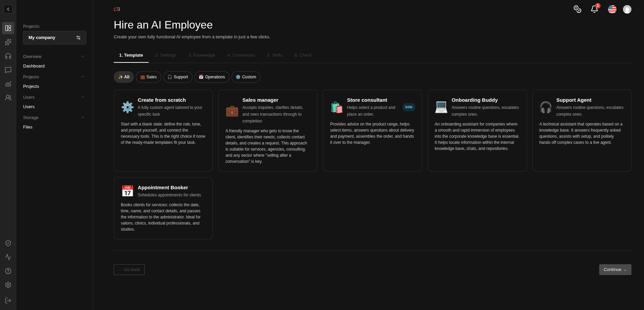Open the settings gear icon in rail
The image size is (644, 310).
(x=8, y=285)
